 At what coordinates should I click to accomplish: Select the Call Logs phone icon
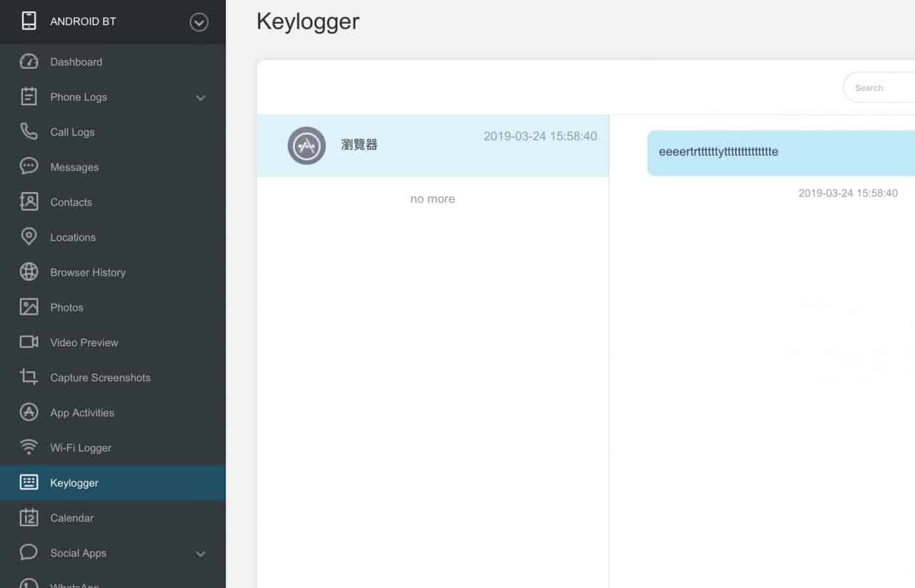click(29, 131)
